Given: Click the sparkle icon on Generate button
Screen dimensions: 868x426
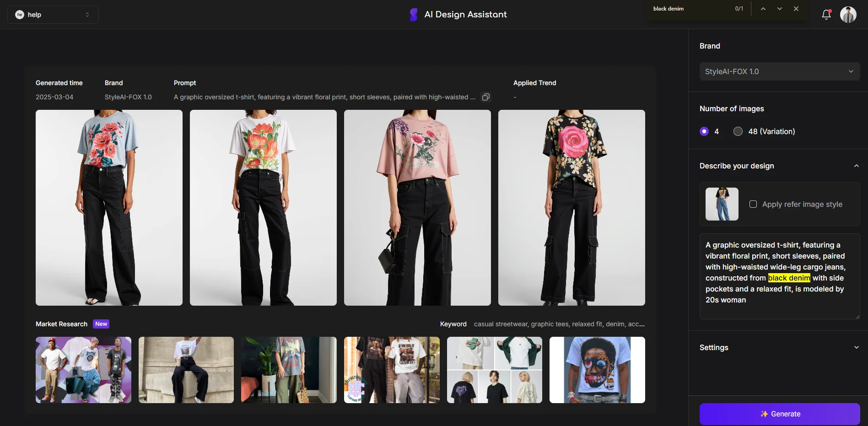Looking at the screenshot, I should coord(765,414).
